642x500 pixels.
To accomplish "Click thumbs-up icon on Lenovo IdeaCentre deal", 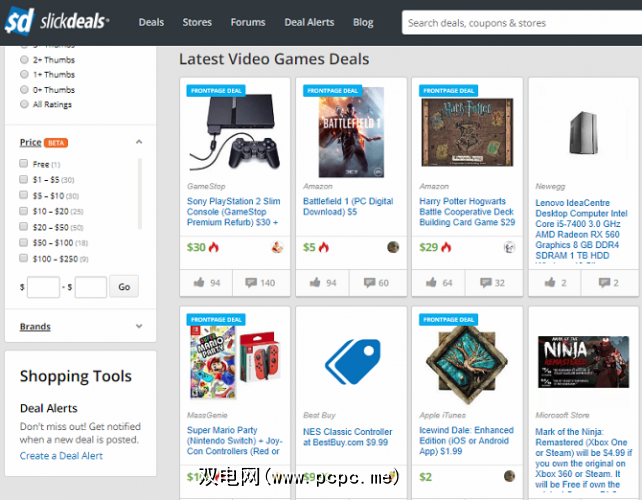I will (x=550, y=282).
